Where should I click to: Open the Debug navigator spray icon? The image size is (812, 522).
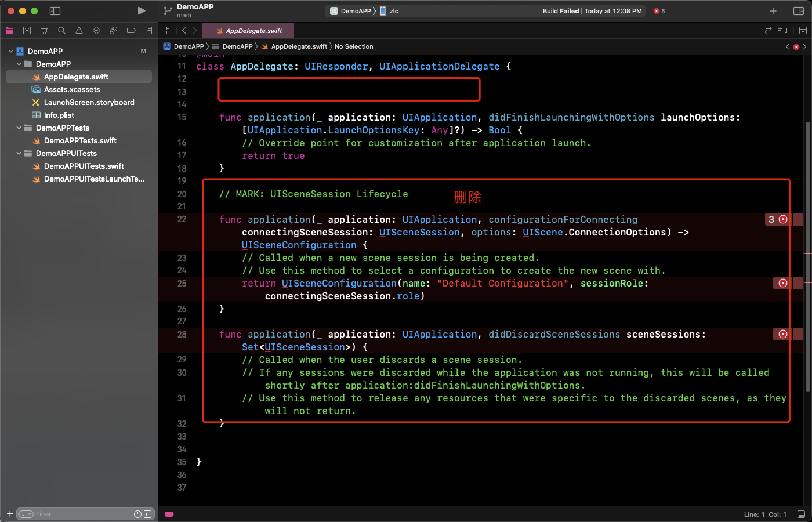pyautogui.click(x=114, y=31)
